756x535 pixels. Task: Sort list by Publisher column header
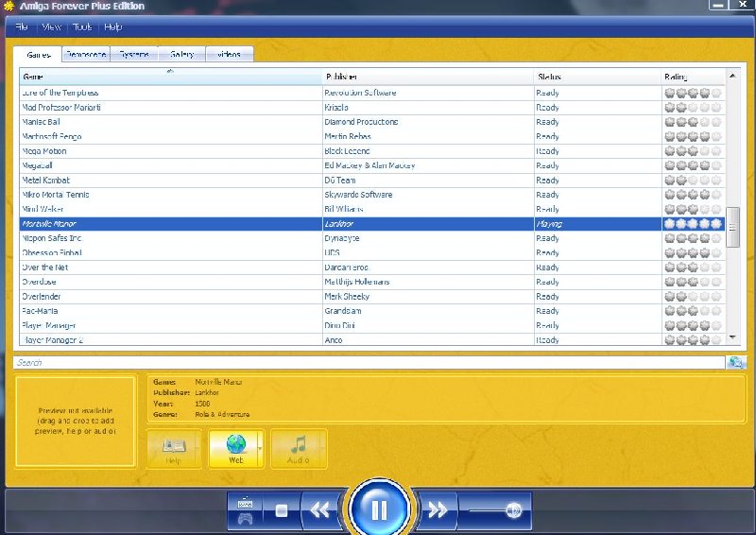point(428,77)
